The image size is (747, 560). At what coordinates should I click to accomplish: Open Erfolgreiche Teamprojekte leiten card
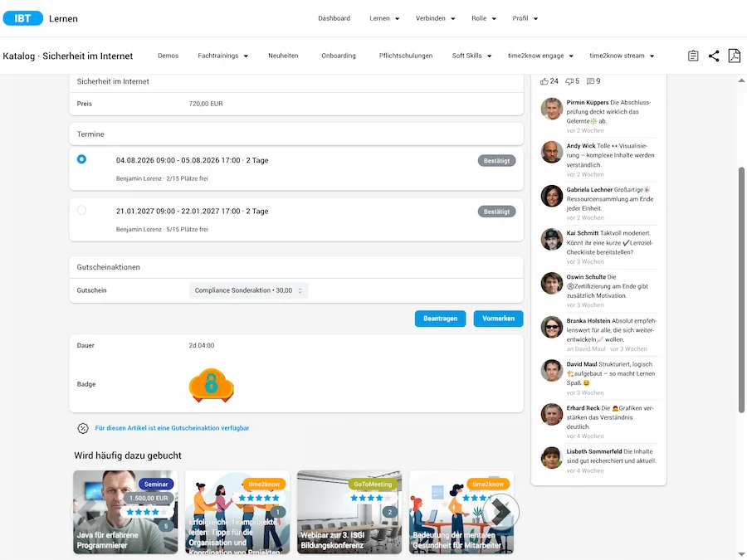(x=237, y=513)
